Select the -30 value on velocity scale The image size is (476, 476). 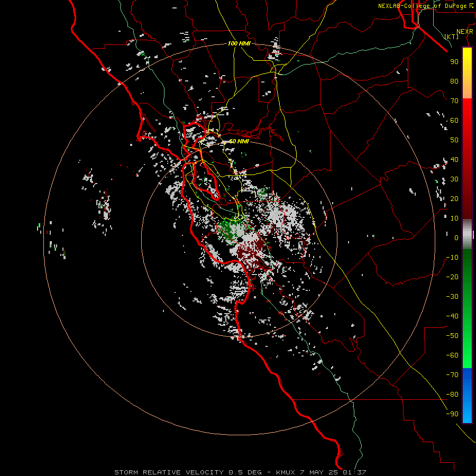452,297
